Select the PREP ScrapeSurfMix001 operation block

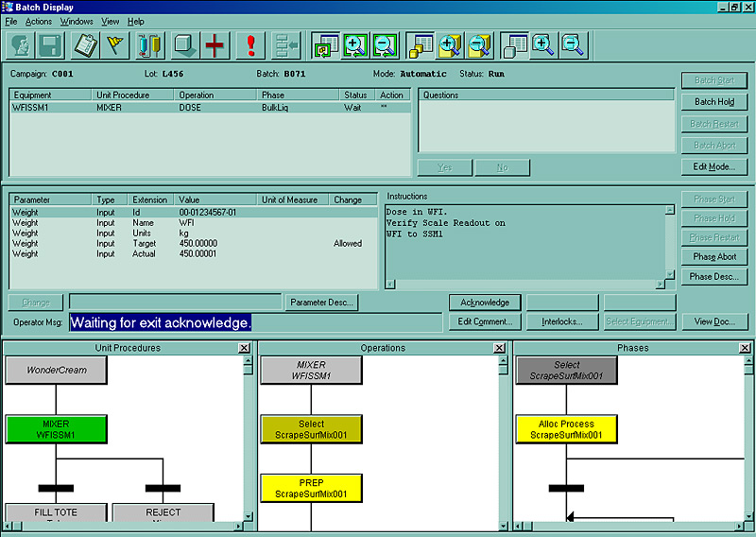(x=311, y=488)
